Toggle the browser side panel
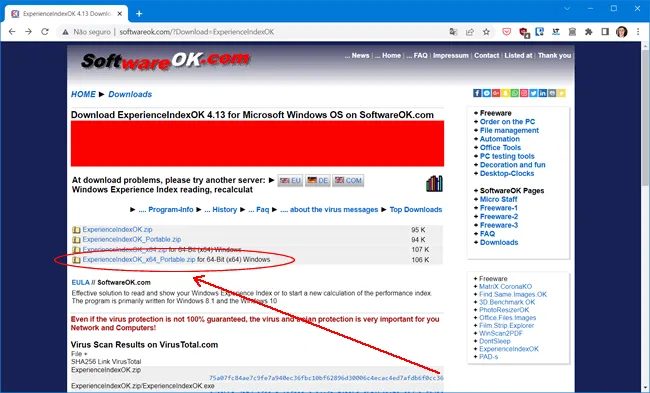Image resolution: width=650 pixels, height=393 pixels. 605,32
